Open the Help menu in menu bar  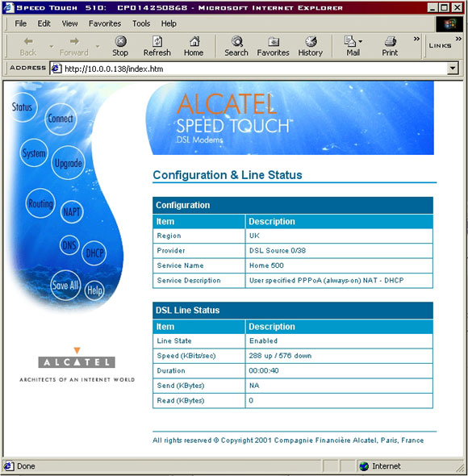tap(169, 23)
